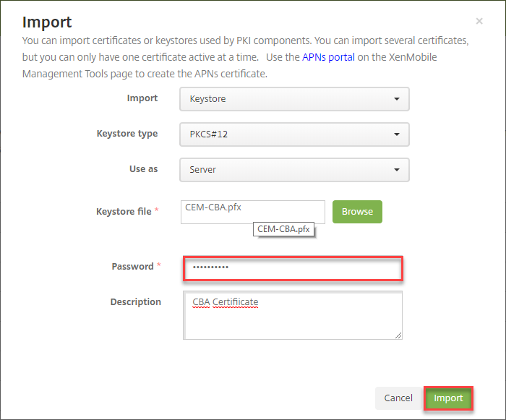
Task: Open the Import type dropdown showing Keystore
Action: tap(294, 99)
